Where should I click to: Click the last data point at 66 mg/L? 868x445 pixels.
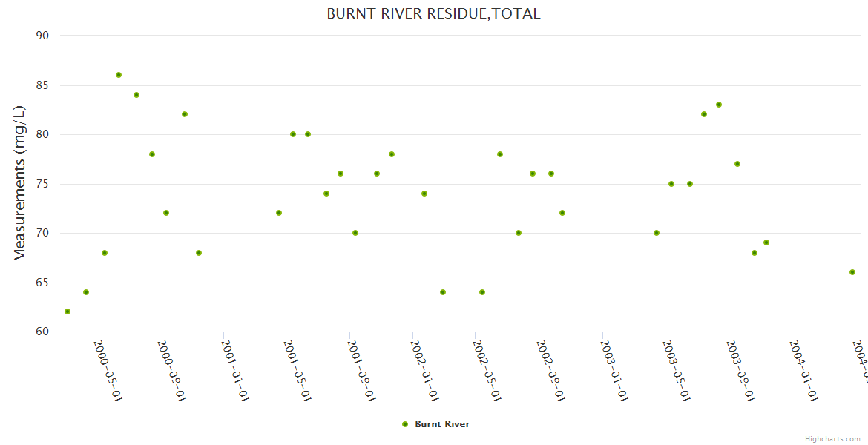[x=852, y=272]
